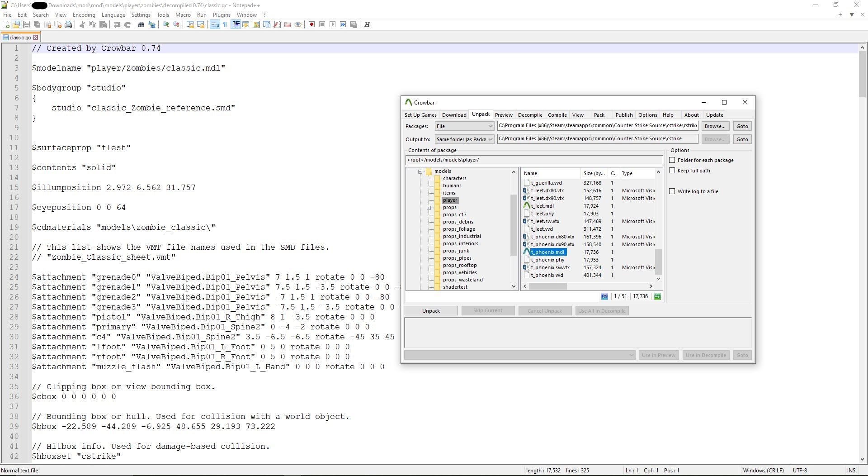Click the Folder as Workspace icon
This screenshot has width=868, height=476.
point(288,24)
